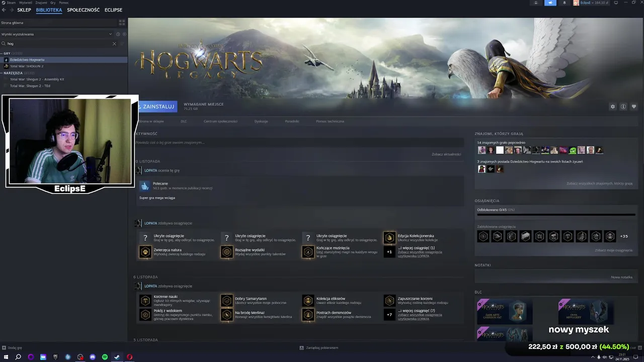Open Discord from the taskbar
The width and height of the screenshot is (644, 362).
point(93,357)
